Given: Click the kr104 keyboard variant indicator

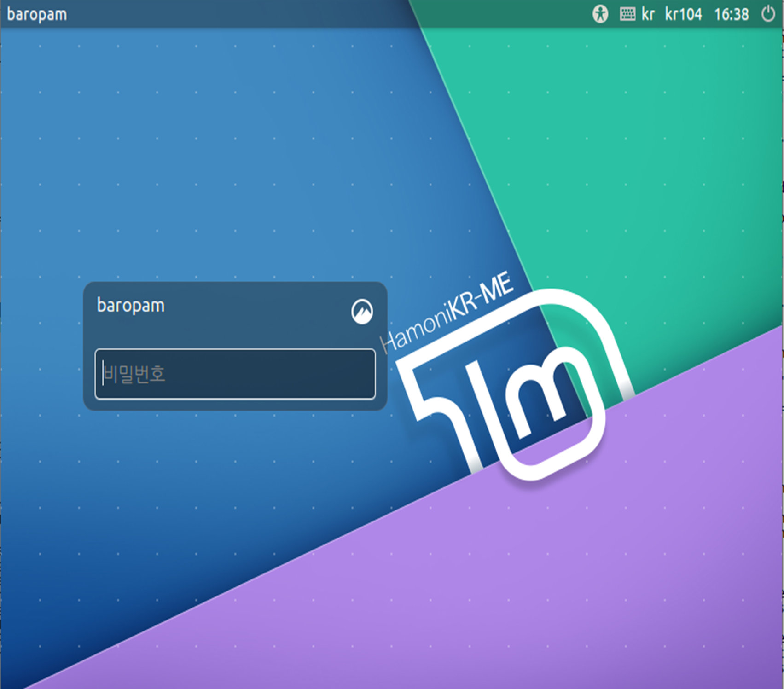Looking at the screenshot, I should 683,14.
